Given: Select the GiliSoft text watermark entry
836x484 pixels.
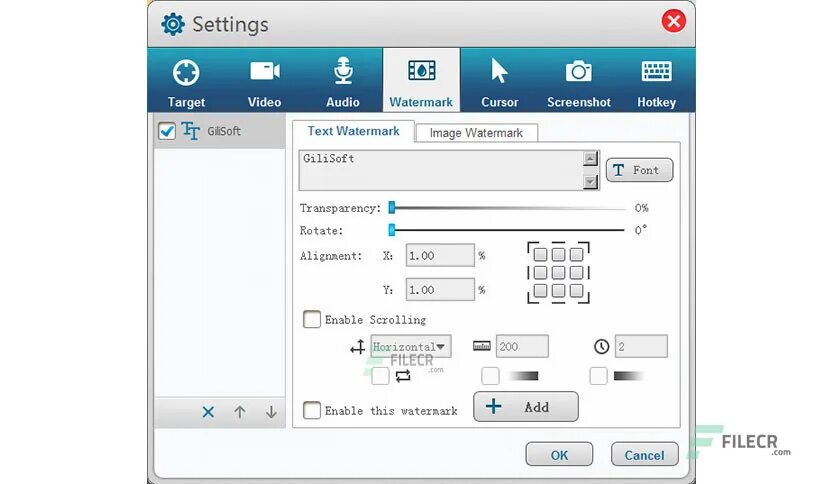Looking at the screenshot, I should pos(220,131).
